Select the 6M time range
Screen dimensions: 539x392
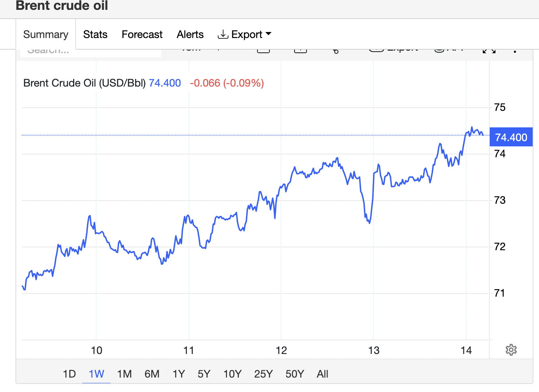[152, 374]
